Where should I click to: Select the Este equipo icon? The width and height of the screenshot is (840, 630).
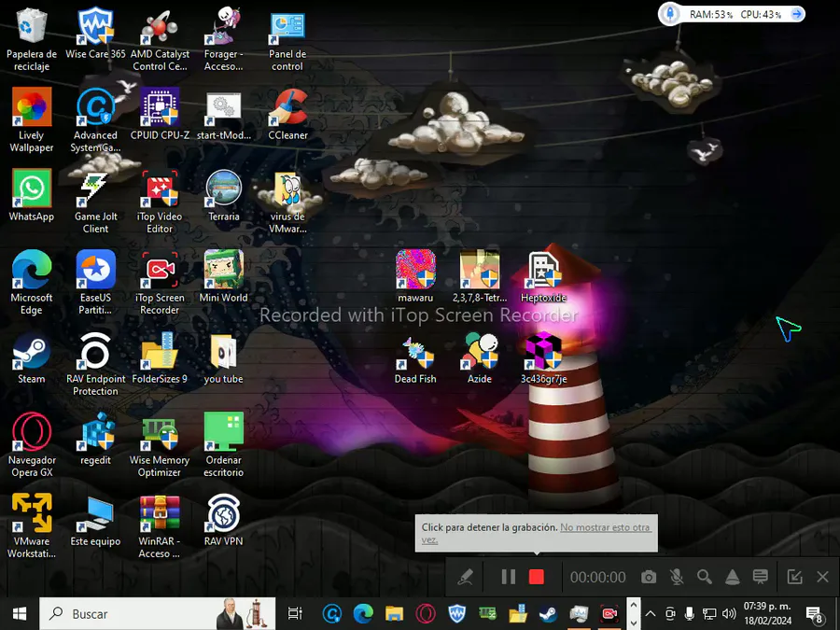pos(95,520)
